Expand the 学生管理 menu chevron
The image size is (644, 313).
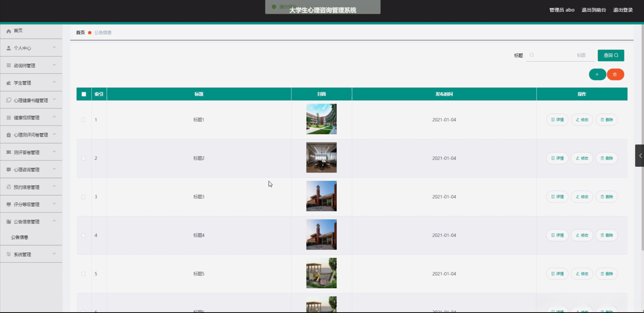[54, 82]
